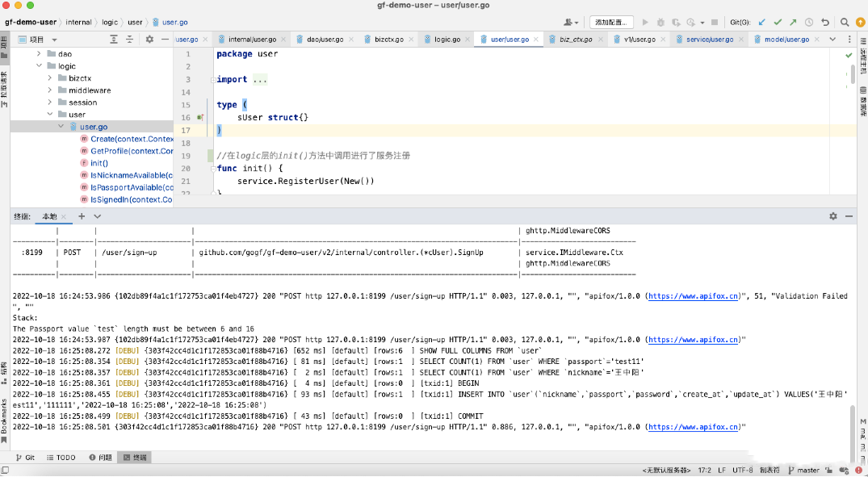Close the v1/user.go editor tab
Viewport: 868px width, 477px height.
(663, 40)
